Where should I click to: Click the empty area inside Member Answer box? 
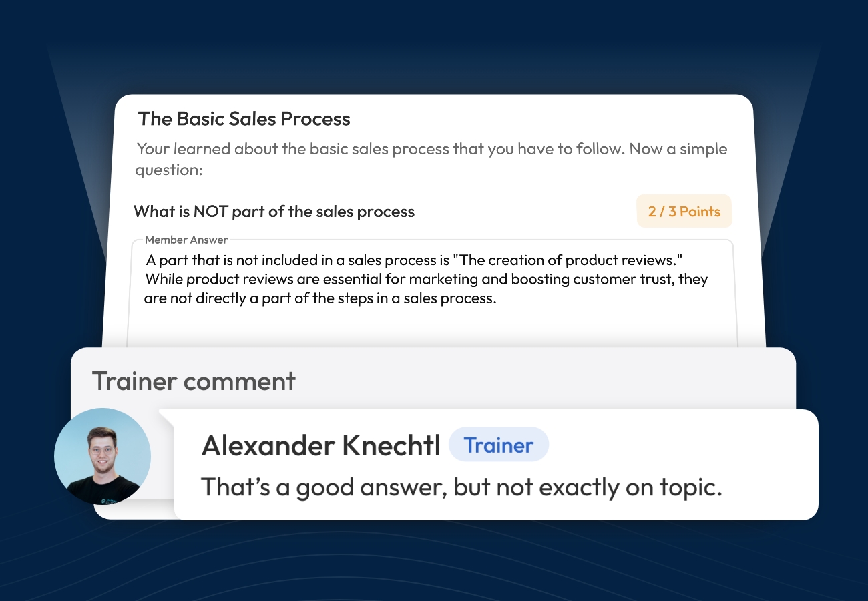(x=434, y=326)
